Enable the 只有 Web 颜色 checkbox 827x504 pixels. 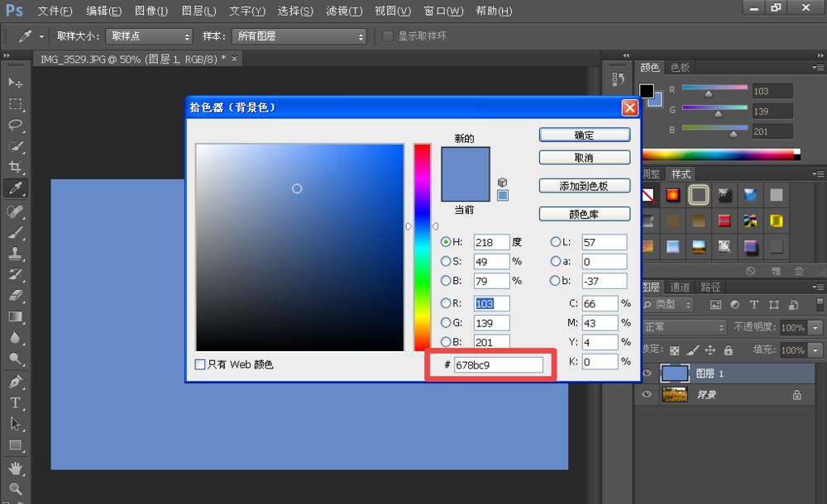coord(200,364)
